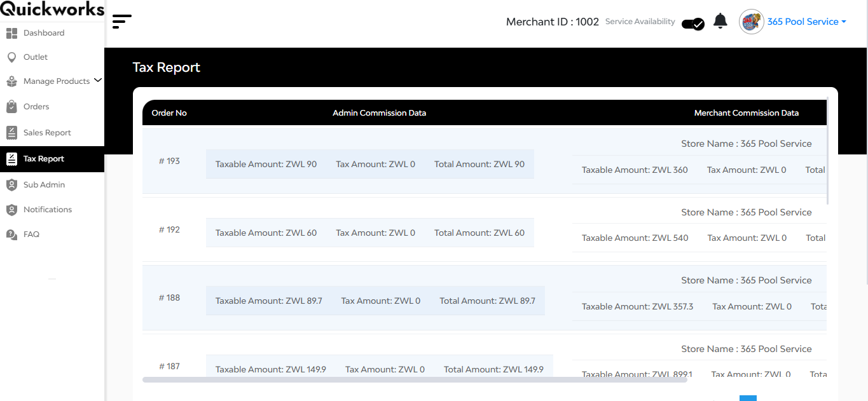Click the Notifications shield icon in sidebar
Screen dimensions: 868x401
tap(11, 210)
